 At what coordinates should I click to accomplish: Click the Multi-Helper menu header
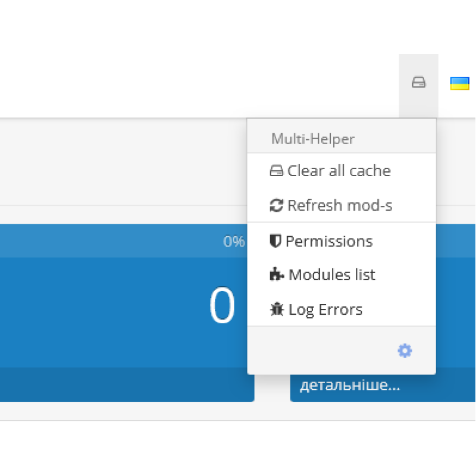pos(314,139)
